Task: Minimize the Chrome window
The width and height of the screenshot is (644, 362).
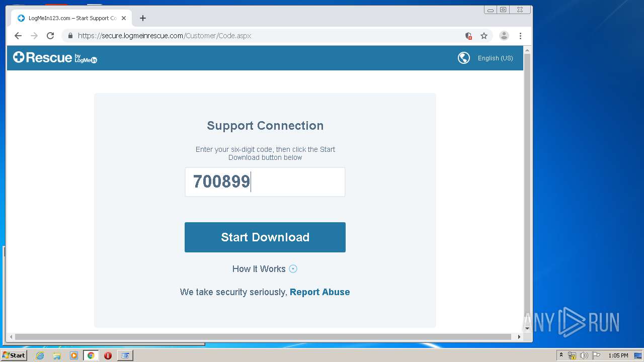Action: coord(491,10)
